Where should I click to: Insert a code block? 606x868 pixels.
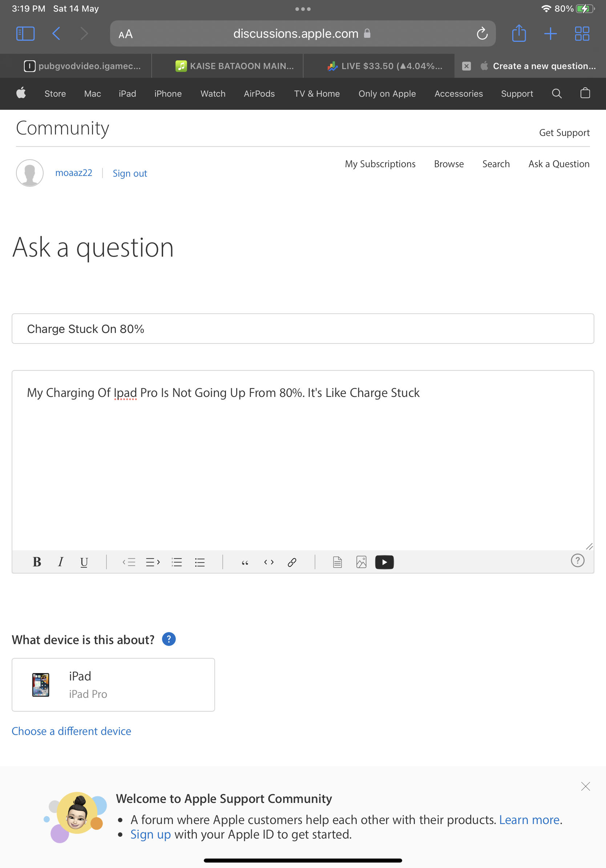tap(268, 562)
